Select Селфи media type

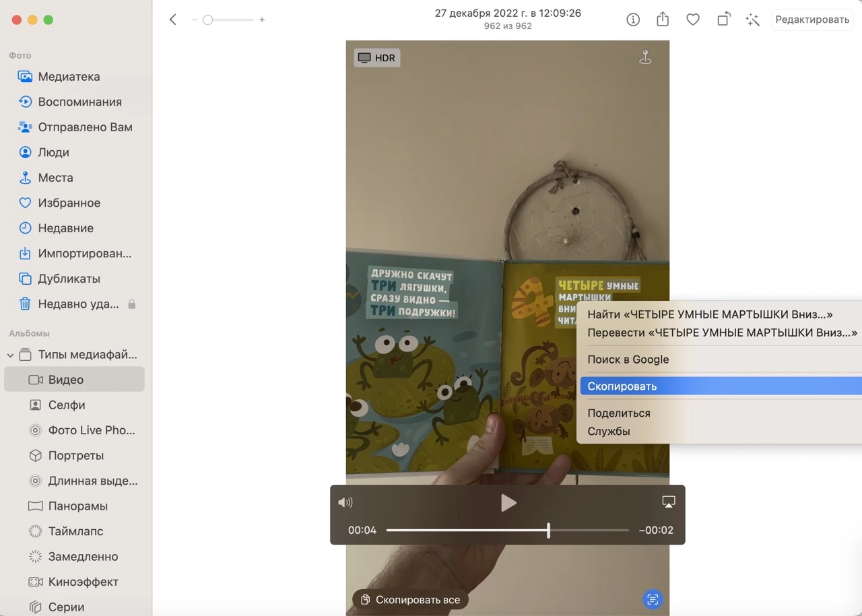(x=75, y=405)
